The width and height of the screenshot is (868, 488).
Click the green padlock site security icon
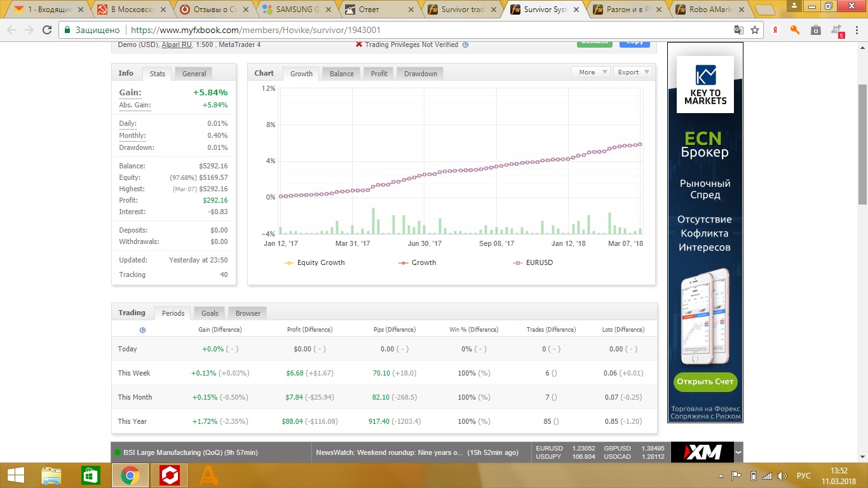(68, 30)
